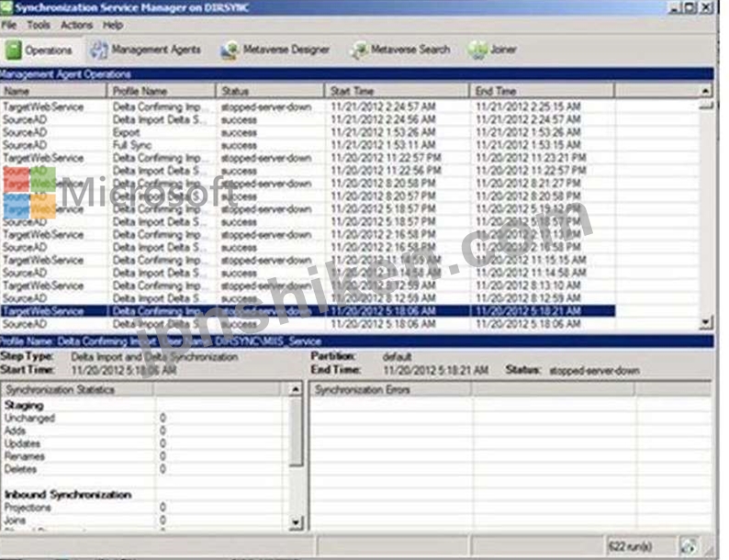Open the Metaverse Search icon
The image size is (729, 560).
click(x=358, y=50)
